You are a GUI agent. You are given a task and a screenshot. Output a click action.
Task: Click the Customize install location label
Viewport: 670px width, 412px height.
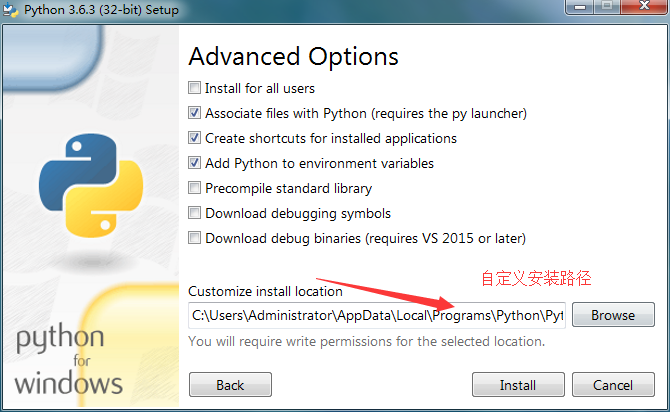pyautogui.click(x=265, y=291)
